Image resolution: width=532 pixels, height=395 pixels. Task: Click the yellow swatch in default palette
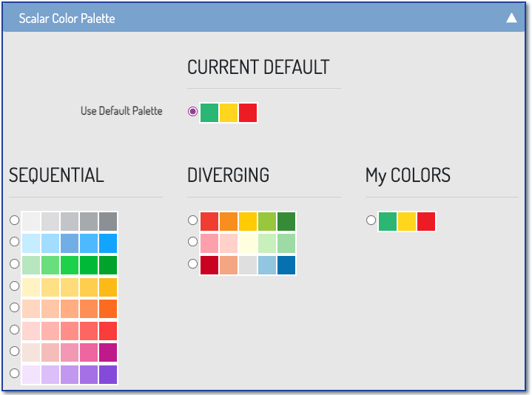229,112
